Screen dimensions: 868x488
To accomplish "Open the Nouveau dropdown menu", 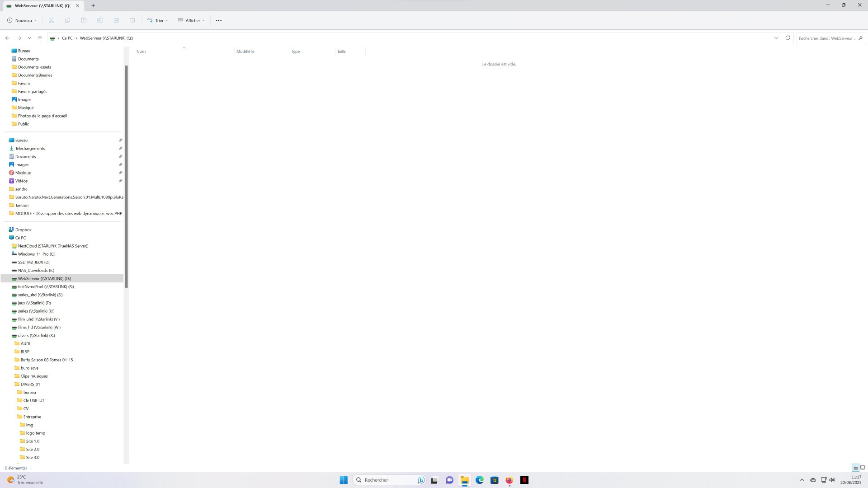I will pyautogui.click(x=22, y=20).
